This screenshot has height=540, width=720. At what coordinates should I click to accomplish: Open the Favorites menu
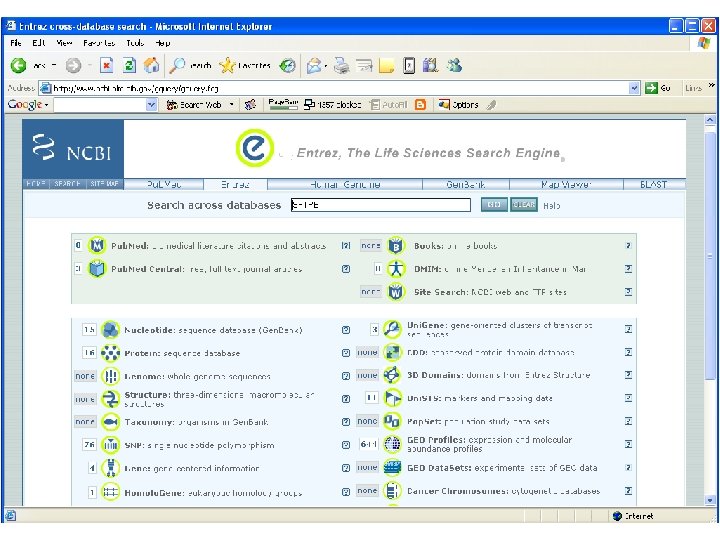99,43
